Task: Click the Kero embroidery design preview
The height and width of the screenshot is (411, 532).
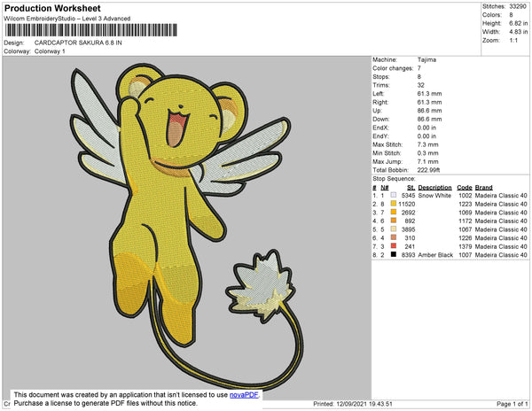Action: pos(187,227)
